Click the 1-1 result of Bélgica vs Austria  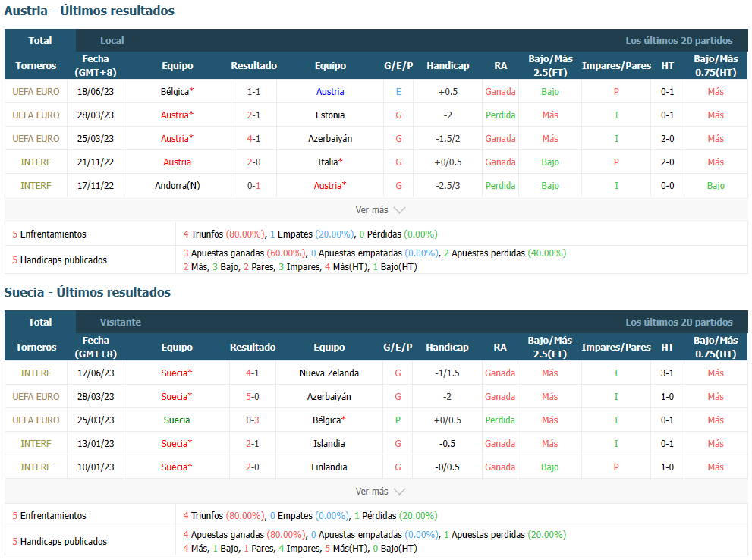point(253,92)
